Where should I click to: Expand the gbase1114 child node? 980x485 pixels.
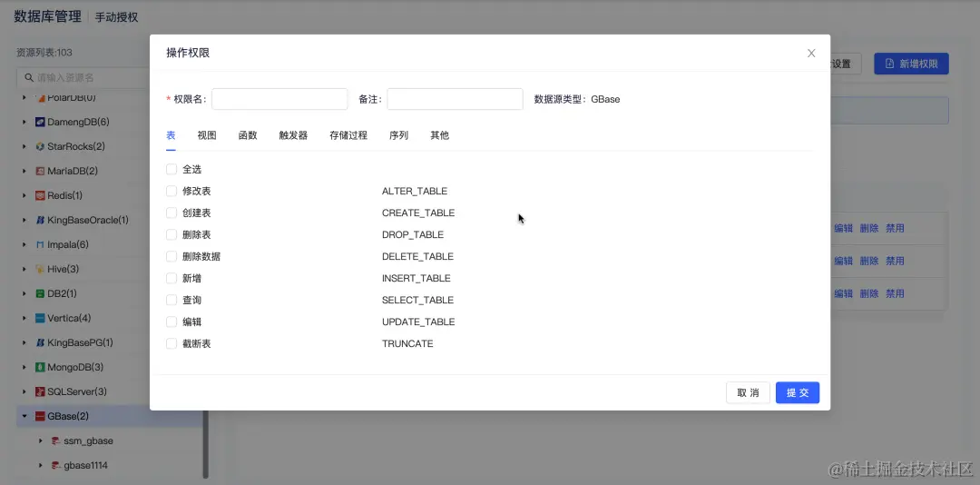point(41,466)
